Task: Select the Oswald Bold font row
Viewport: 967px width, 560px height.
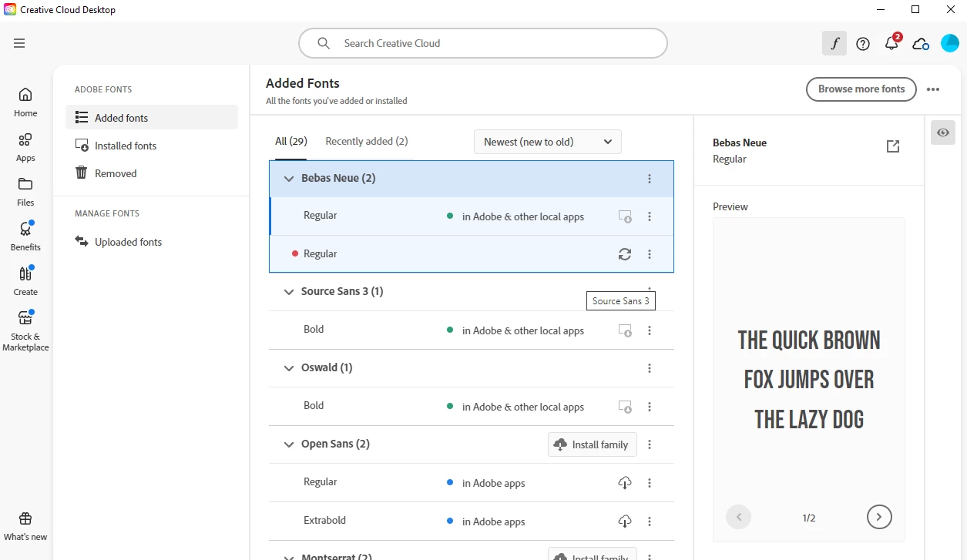Action: pyautogui.click(x=472, y=407)
